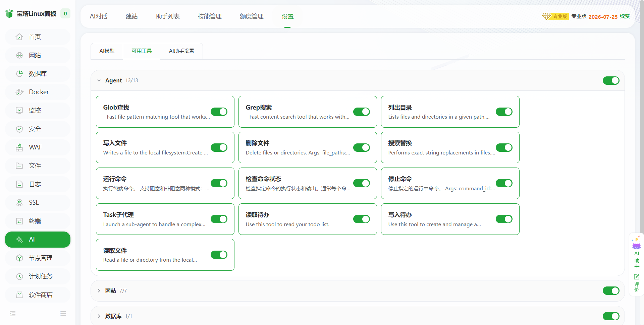The image size is (644, 325).
Task: Toggle the 停止命令 tool switch
Action: click(x=504, y=183)
